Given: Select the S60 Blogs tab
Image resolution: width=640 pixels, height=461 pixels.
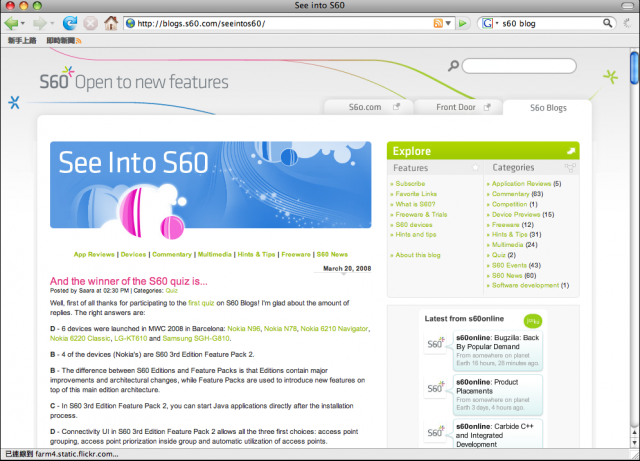Looking at the screenshot, I should point(548,108).
